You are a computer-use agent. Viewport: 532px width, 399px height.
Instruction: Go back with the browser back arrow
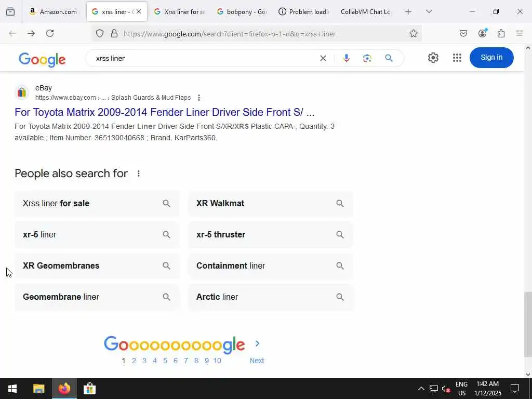pos(12,33)
